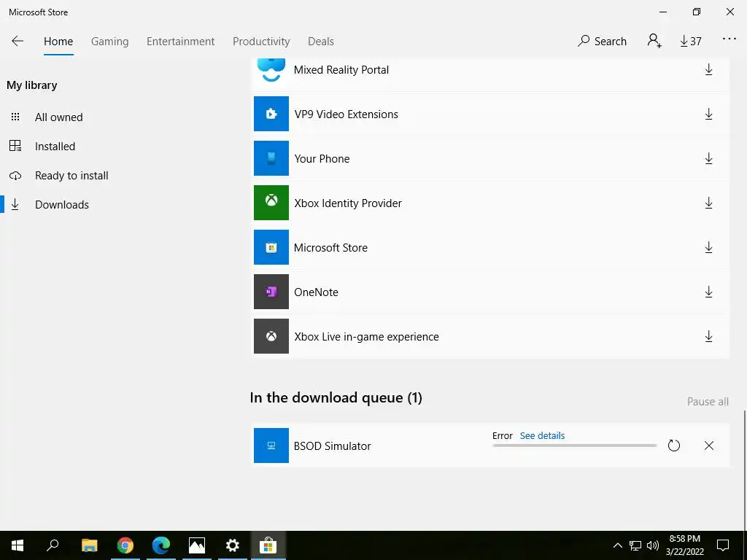Click the BSOD Simulator progress bar

click(575, 446)
